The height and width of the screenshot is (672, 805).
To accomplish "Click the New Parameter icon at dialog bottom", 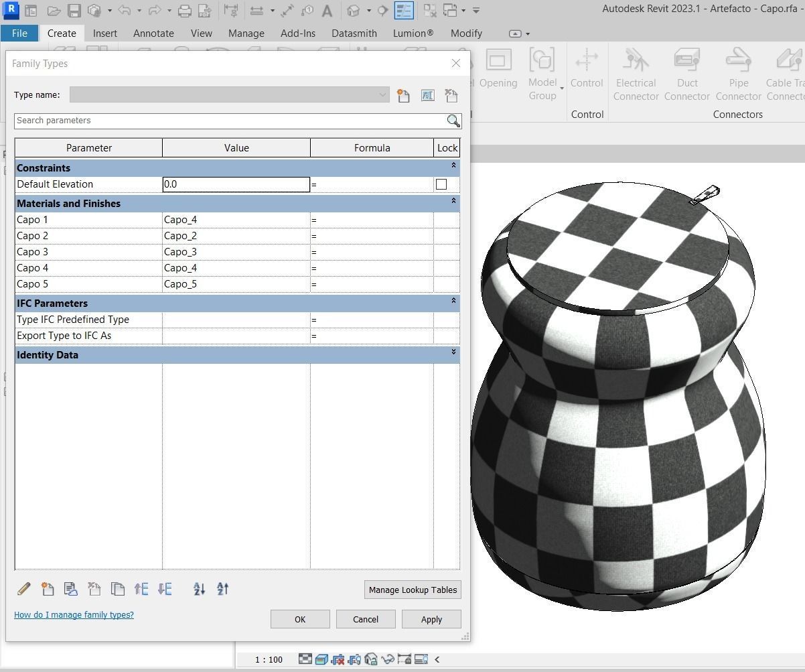I will [x=48, y=589].
